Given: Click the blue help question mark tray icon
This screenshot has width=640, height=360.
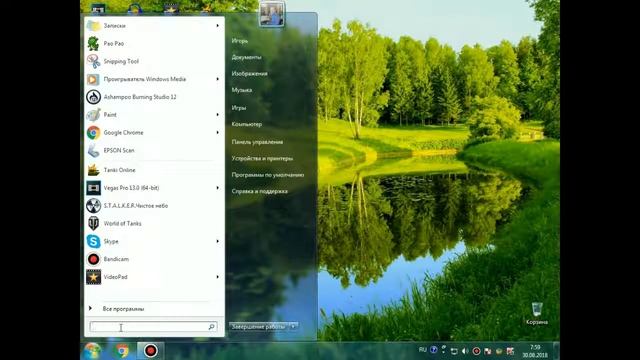Looking at the screenshot, I should click(434, 350).
